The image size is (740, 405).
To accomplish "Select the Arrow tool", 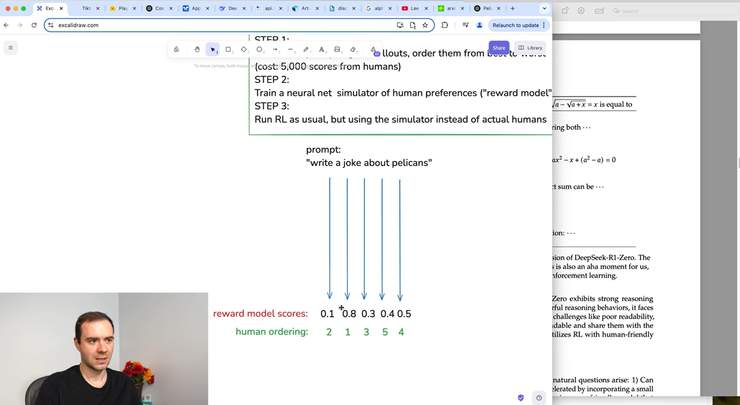I will (275, 49).
